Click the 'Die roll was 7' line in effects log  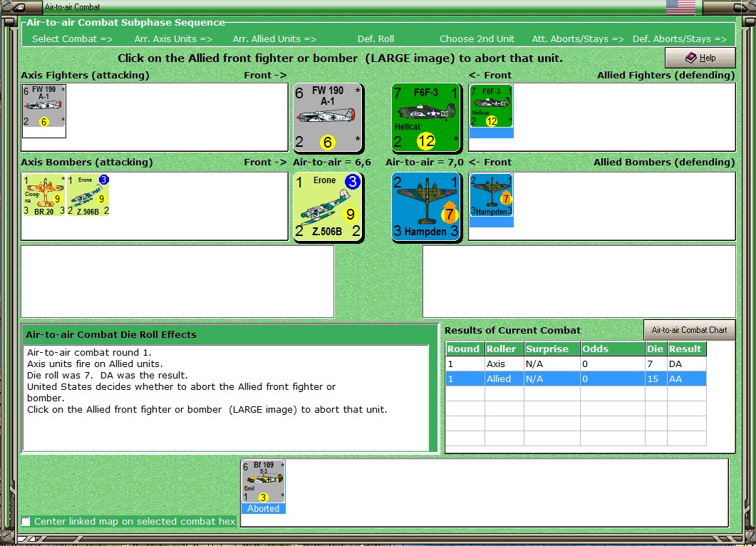pos(107,375)
